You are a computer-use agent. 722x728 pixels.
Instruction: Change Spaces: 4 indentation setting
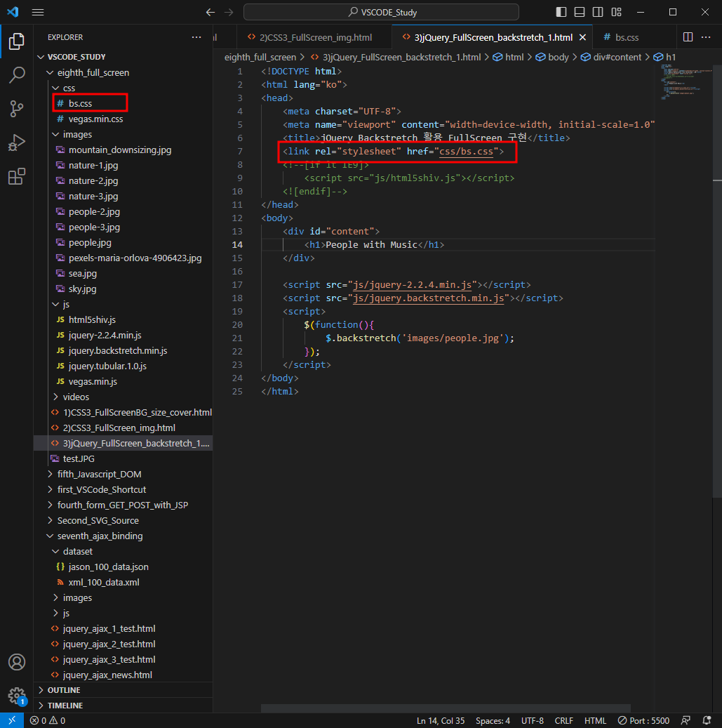click(493, 720)
